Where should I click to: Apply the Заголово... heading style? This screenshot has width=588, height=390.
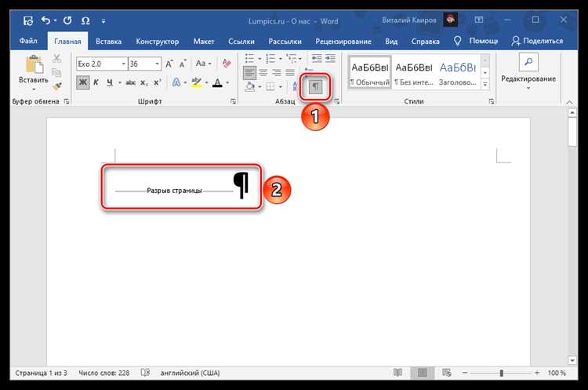[x=458, y=72]
